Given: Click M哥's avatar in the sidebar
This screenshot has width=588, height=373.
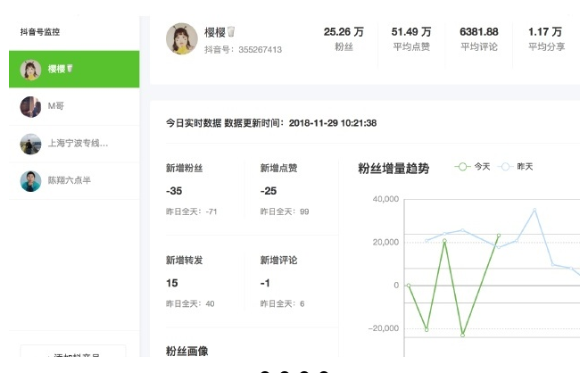Looking at the screenshot, I should click(x=31, y=106).
